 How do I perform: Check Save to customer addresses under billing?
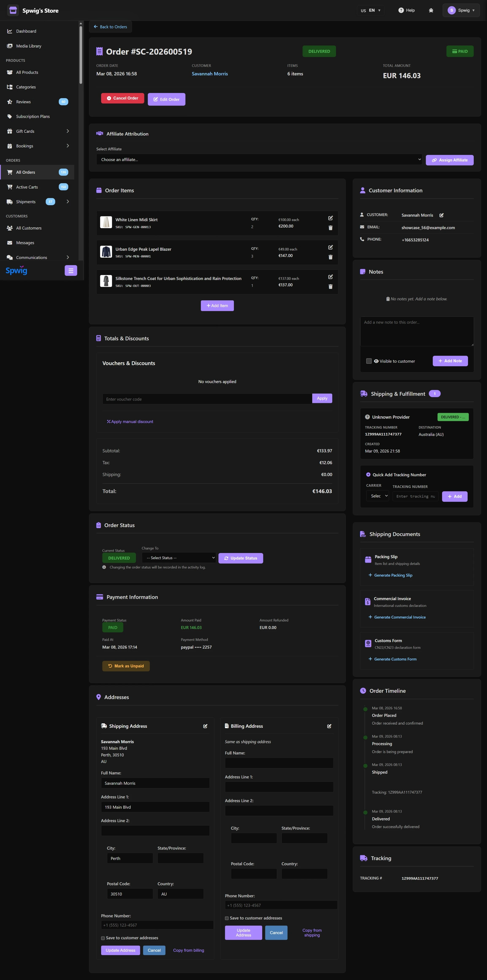227,918
